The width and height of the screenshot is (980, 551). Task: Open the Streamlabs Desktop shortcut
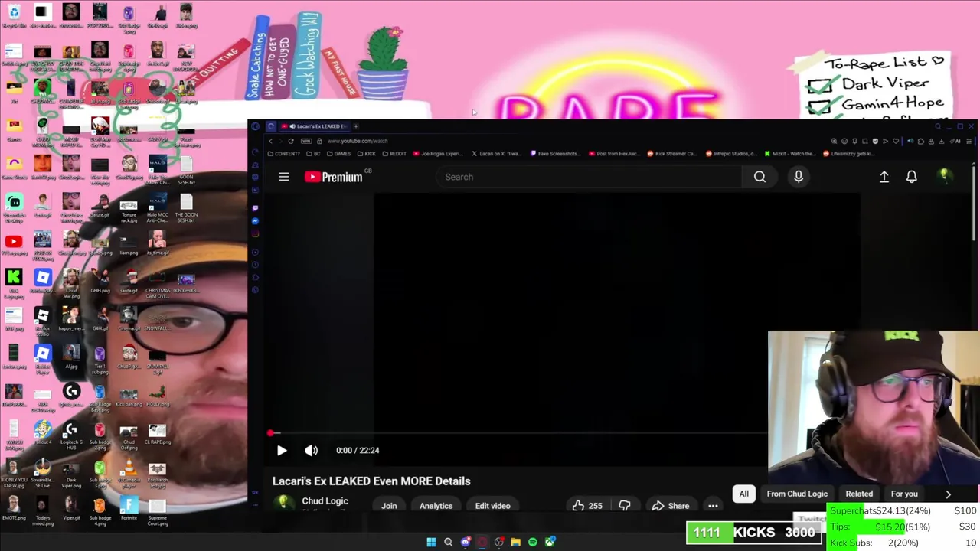pyautogui.click(x=14, y=208)
